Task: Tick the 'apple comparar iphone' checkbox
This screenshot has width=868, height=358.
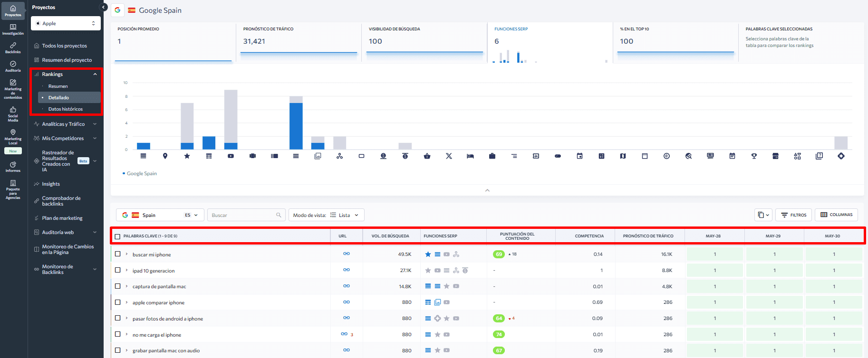Action: 118,302
